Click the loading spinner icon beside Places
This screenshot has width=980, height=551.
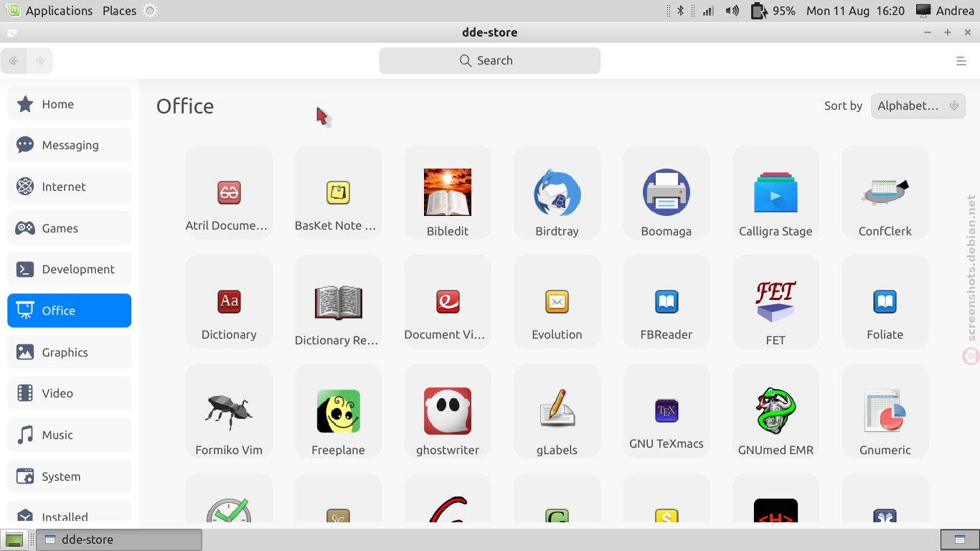coord(149,11)
